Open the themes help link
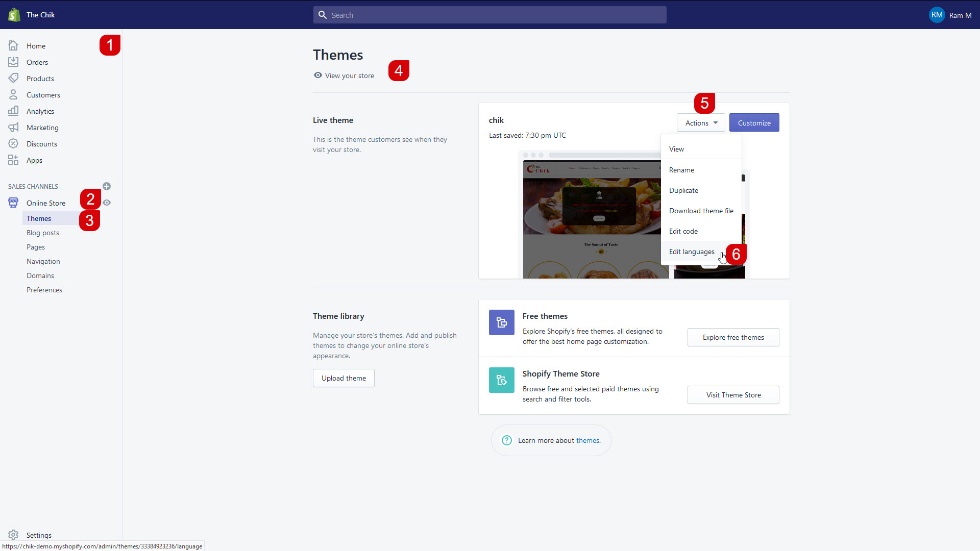 click(588, 440)
